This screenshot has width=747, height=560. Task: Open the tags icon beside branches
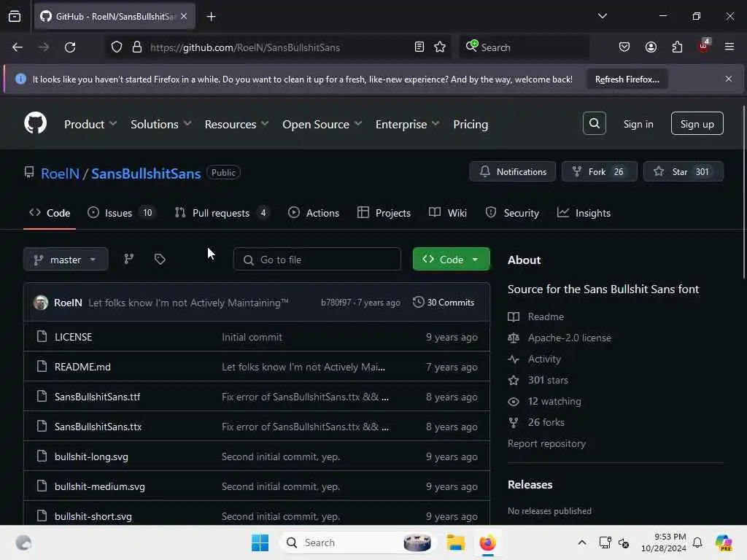coord(160,259)
